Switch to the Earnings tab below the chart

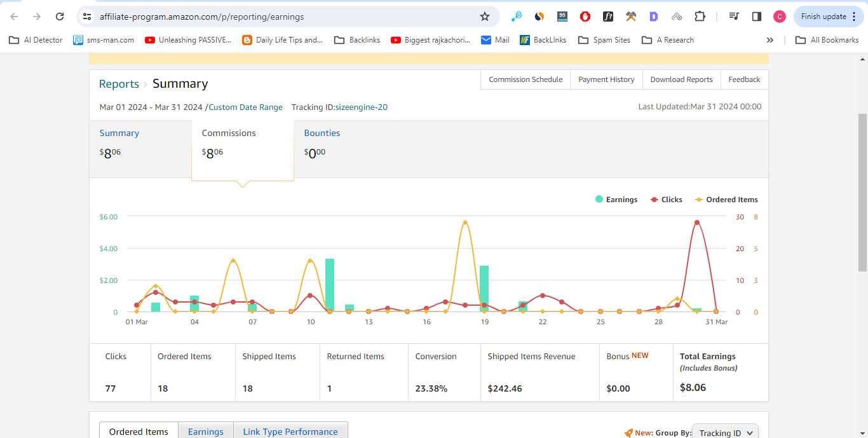pos(206,432)
